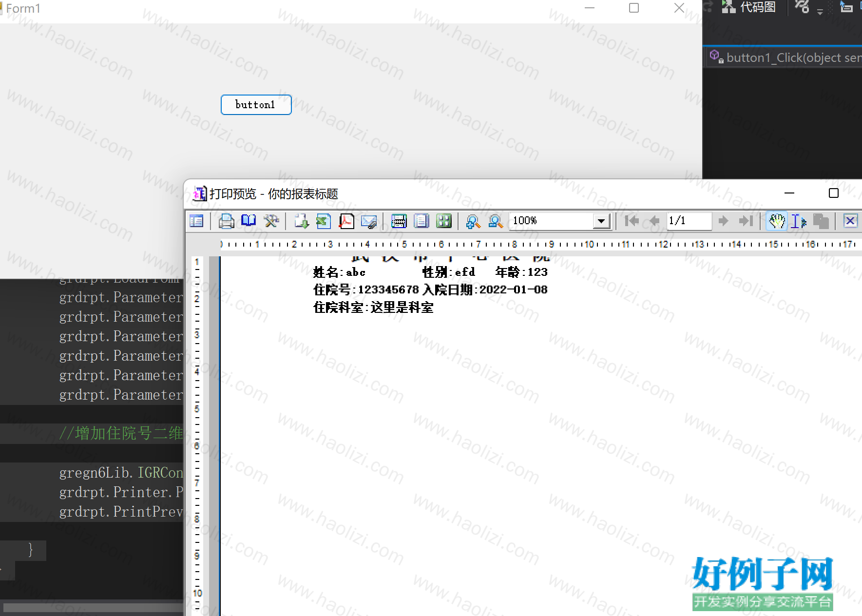
Task: Toggle the text selection cursor tool
Action: coord(799,221)
